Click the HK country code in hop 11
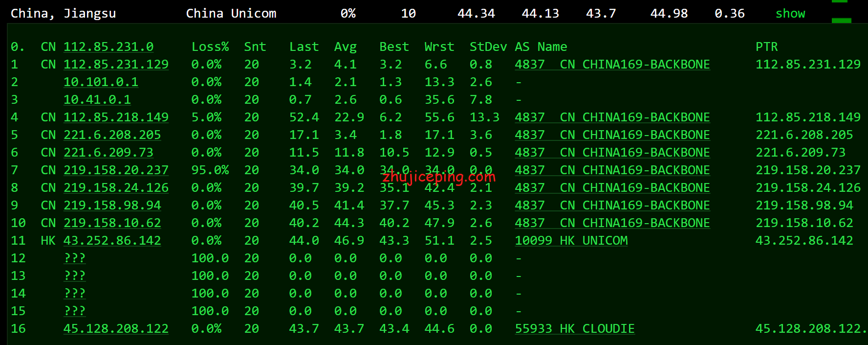 coord(48,240)
